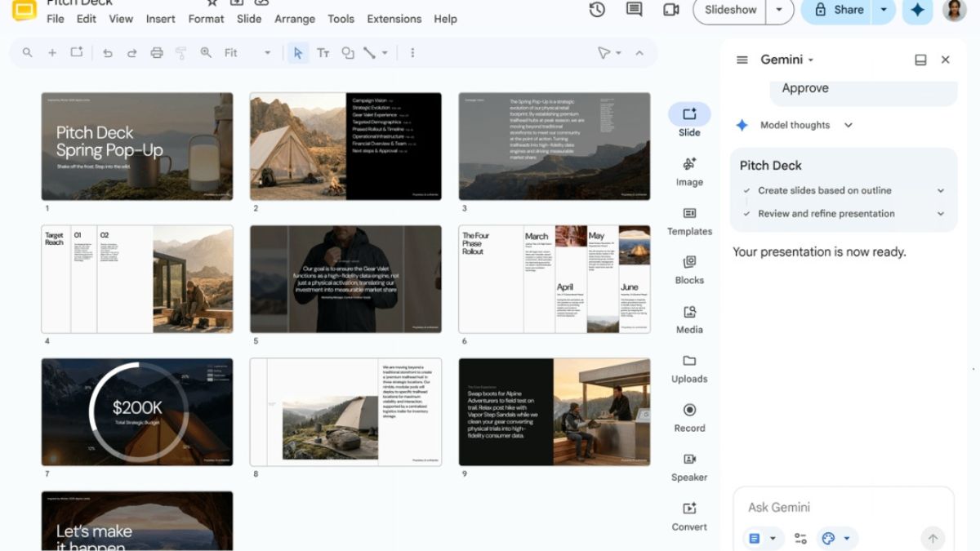Open the Record sidebar tool

coord(689,417)
